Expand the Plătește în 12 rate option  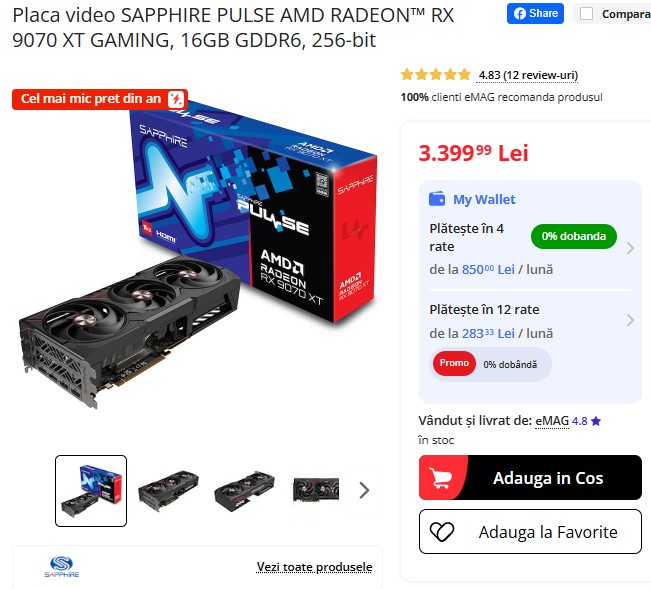(x=530, y=320)
